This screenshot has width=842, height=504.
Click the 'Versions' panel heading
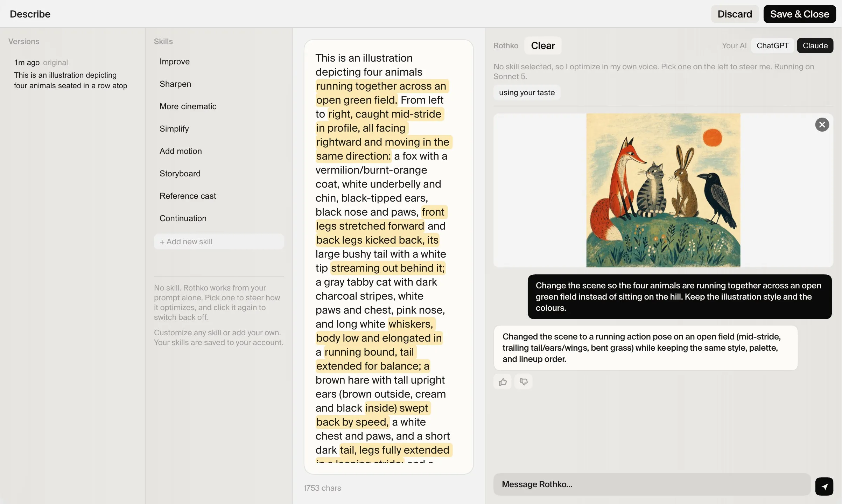pyautogui.click(x=24, y=41)
